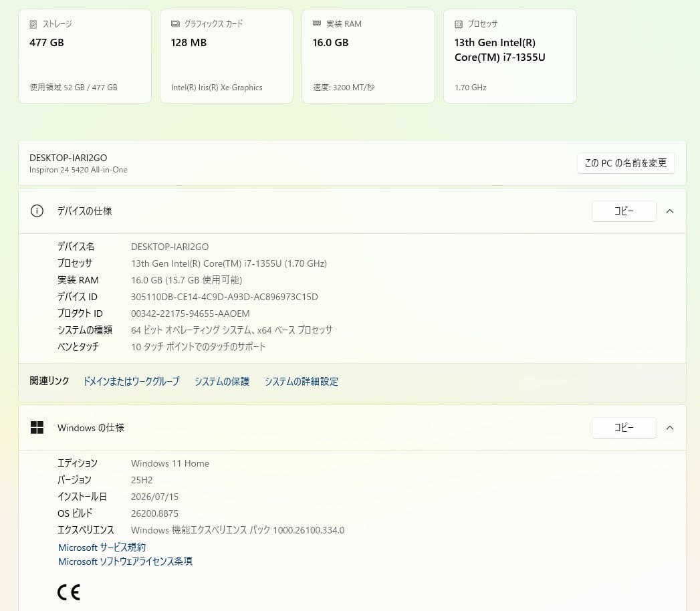Click the info icon beside デバイスの仕様
Screen dimensions: 700x611
(x=37, y=211)
